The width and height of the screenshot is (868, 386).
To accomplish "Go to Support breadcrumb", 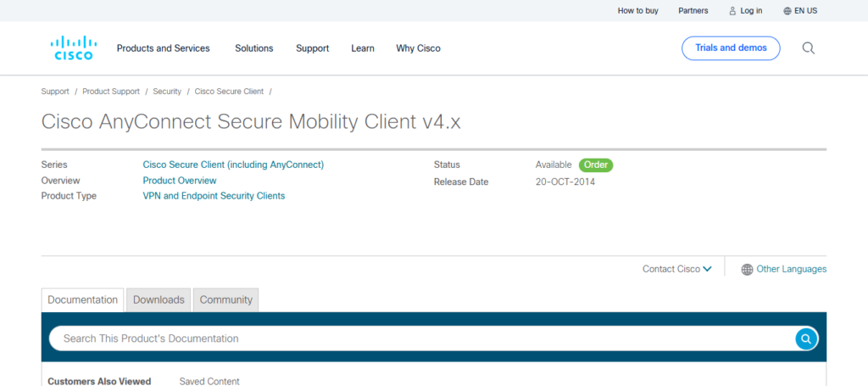I will pos(55,92).
